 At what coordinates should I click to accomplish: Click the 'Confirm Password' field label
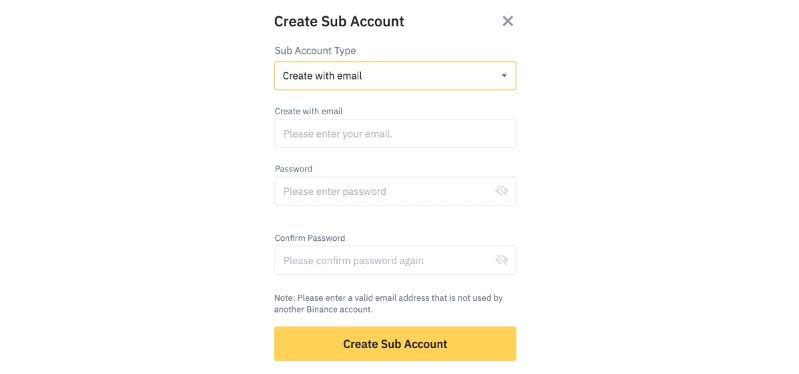click(310, 238)
